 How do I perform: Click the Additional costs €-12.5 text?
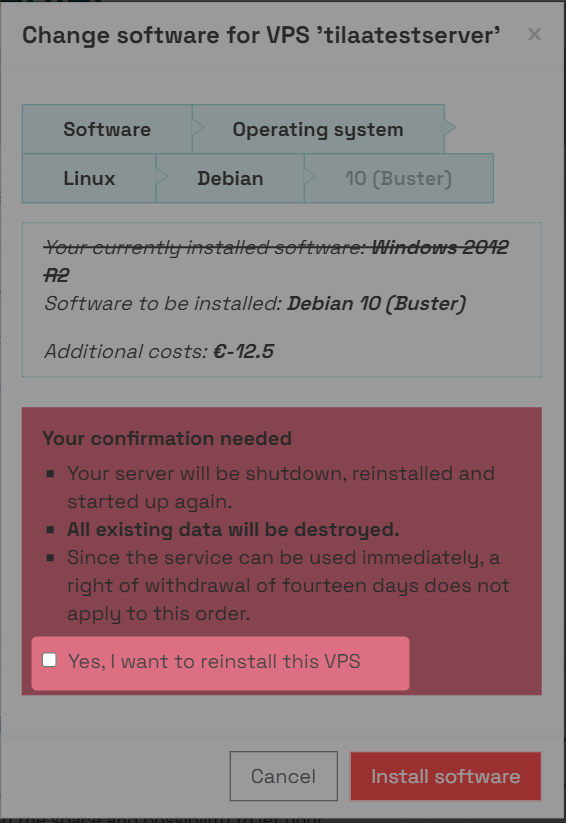(x=159, y=351)
